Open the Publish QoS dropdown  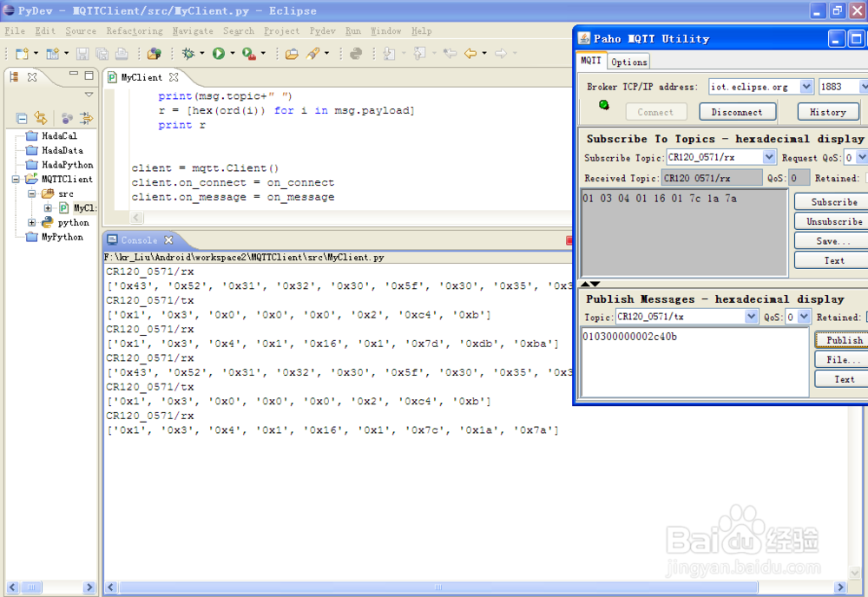[804, 317]
